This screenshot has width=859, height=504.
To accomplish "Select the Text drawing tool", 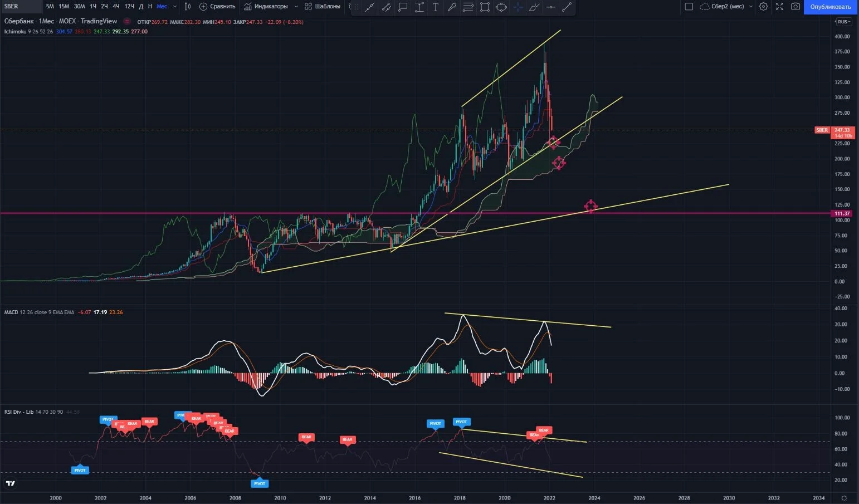I will tap(436, 7).
